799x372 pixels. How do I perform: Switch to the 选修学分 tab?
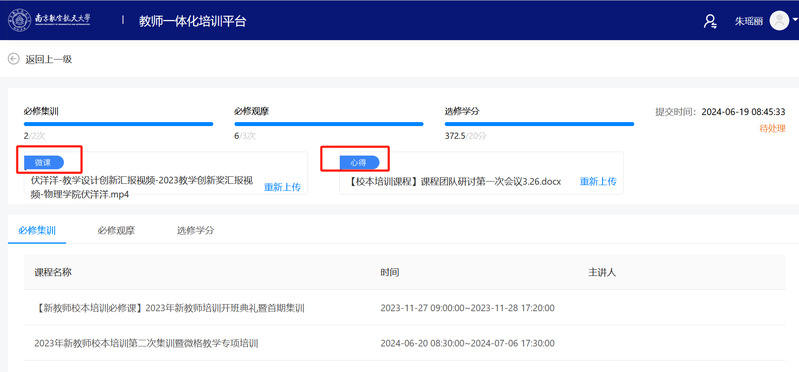196,230
